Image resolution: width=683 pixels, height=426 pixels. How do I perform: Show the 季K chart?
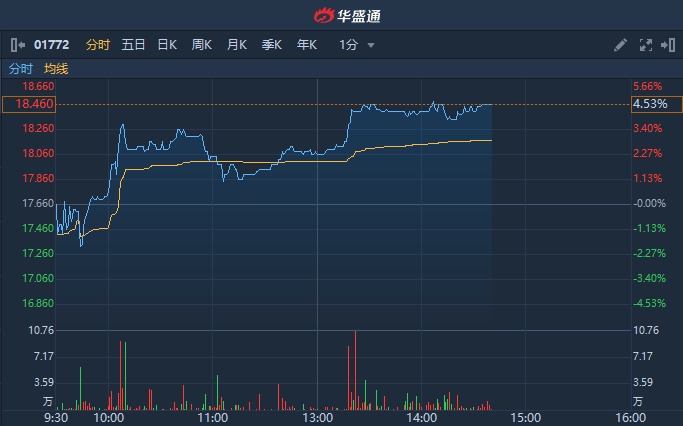click(272, 45)
